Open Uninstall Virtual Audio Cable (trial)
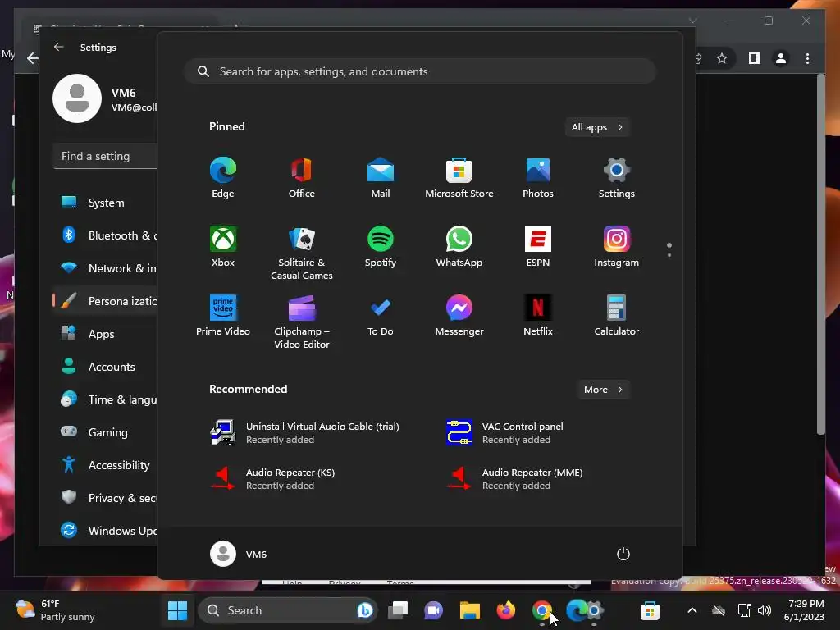Image resolution: width=840 pixels, height=630 pixels. tap(305, 432)
